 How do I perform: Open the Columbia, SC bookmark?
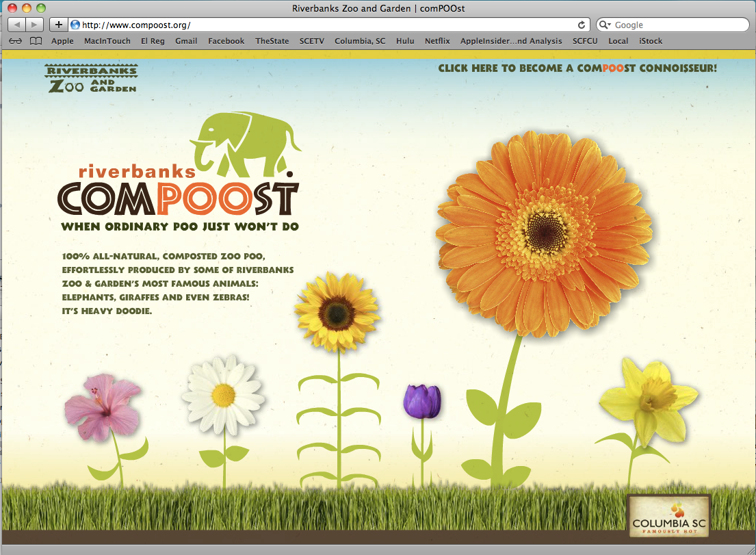click(x=360, y=41)
